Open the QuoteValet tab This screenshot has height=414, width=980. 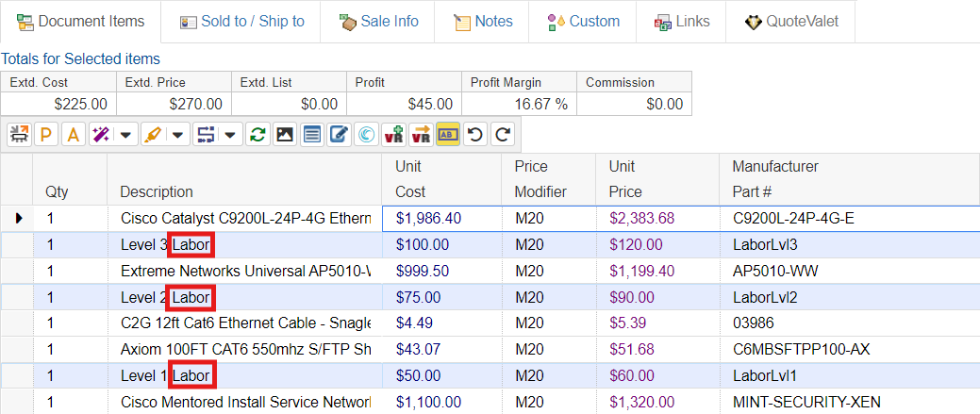(790, 21)
